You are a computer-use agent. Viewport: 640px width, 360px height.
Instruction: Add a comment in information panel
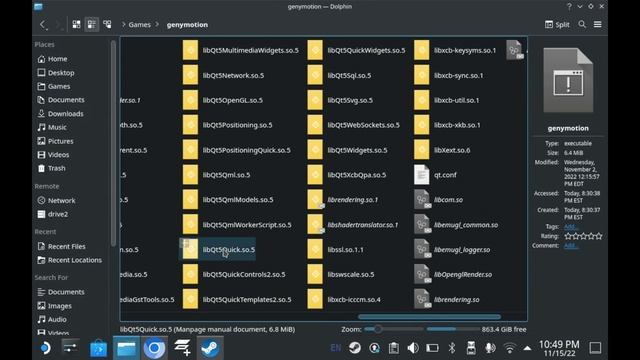coord(570,245)
